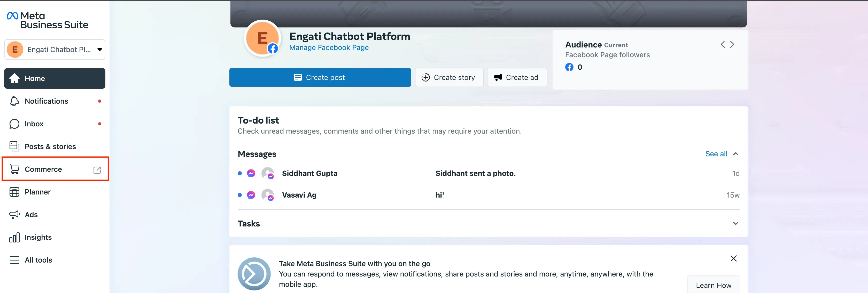Click the Create post button
The width and height of the screenshot is (868, 293).
point(320,77)
